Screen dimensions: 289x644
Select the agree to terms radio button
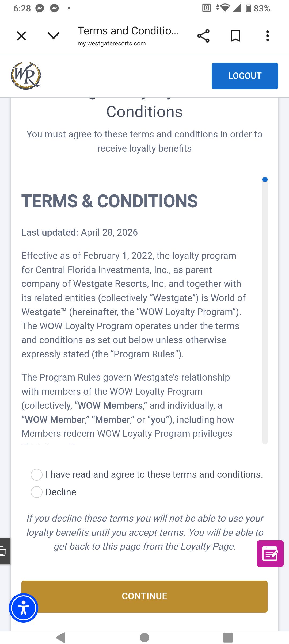(37, 475)
